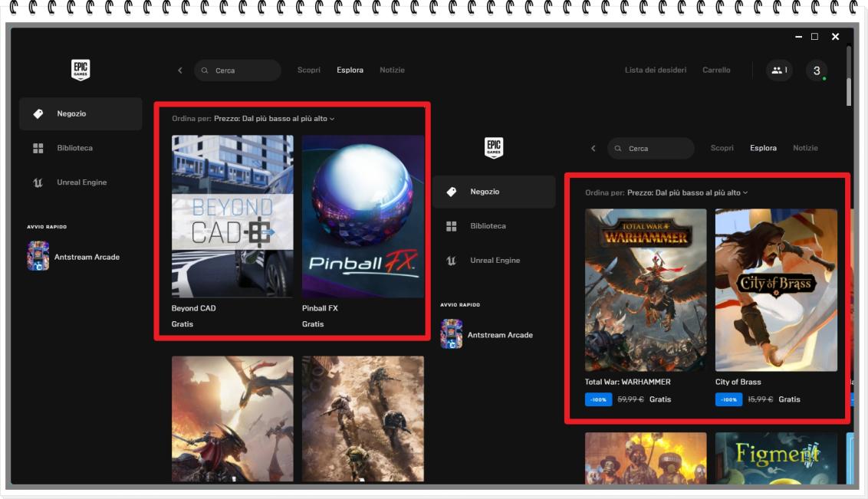Expand sort dropdown above Beyond CAD
Viewport: 868px width, 499px height.
coord(274,119)
